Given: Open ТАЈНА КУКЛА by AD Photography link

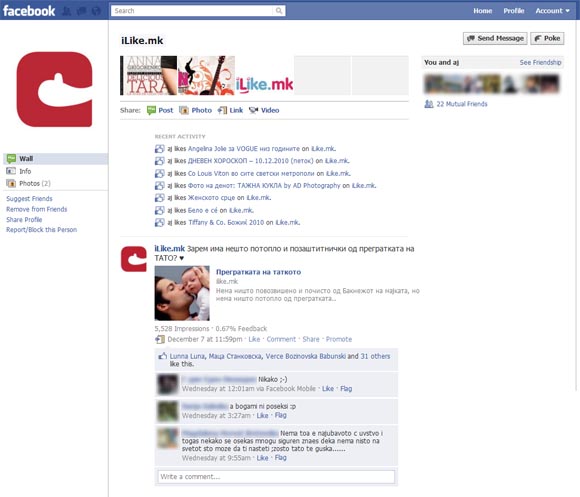Looking at the screenshot, I should pyautogui.click(x=264, y=186).
